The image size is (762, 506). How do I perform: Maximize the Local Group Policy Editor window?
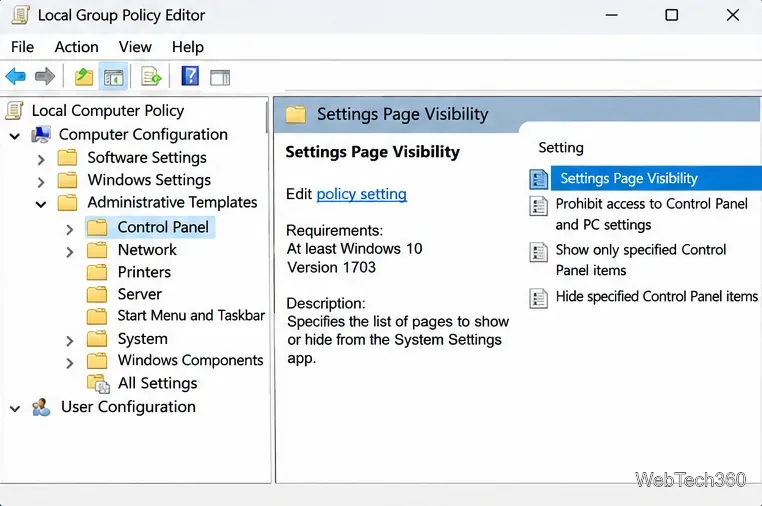(x=672, y=15)
